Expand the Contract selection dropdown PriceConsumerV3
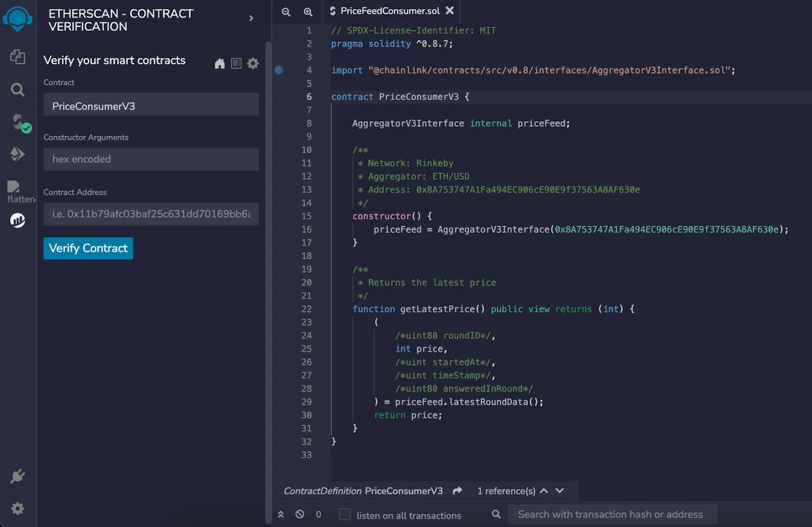 tap(151, 106)
